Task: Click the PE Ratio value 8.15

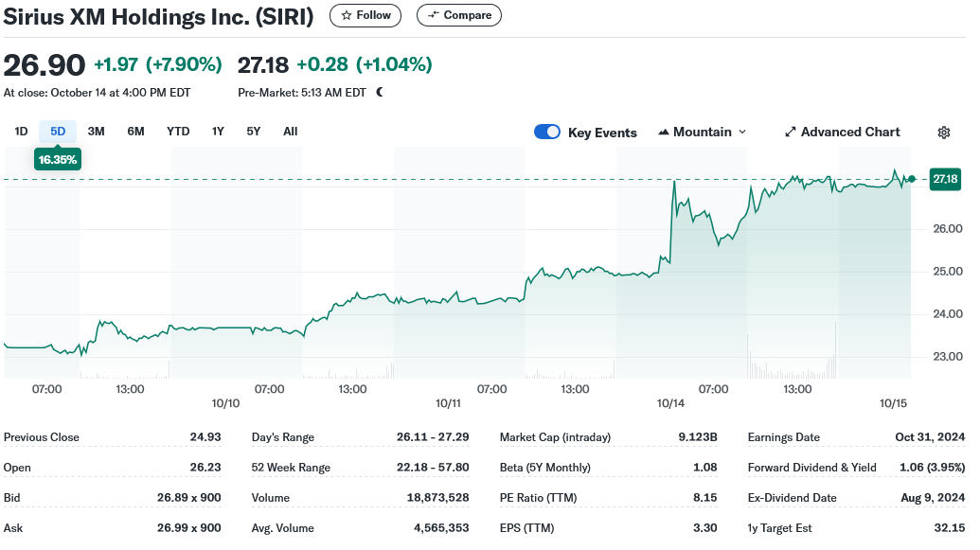Action: [705, 498]
